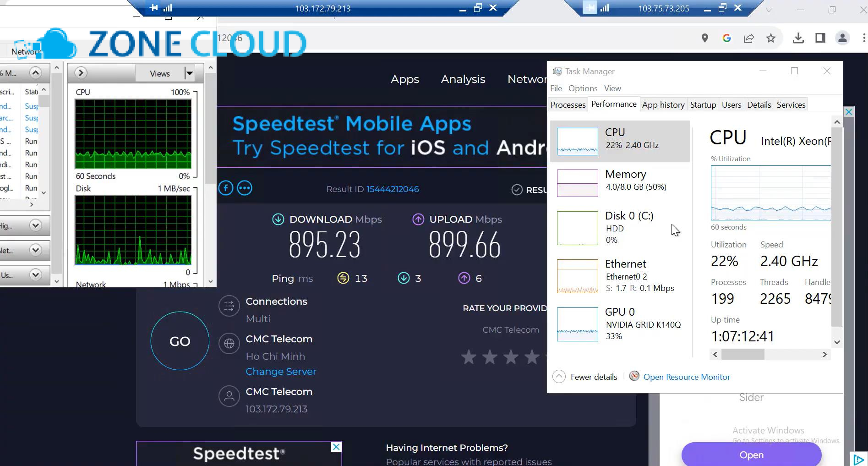This screenshot has height=466, width=868.
Task: Switch to the Processes tab
Action: coord(568,105)
